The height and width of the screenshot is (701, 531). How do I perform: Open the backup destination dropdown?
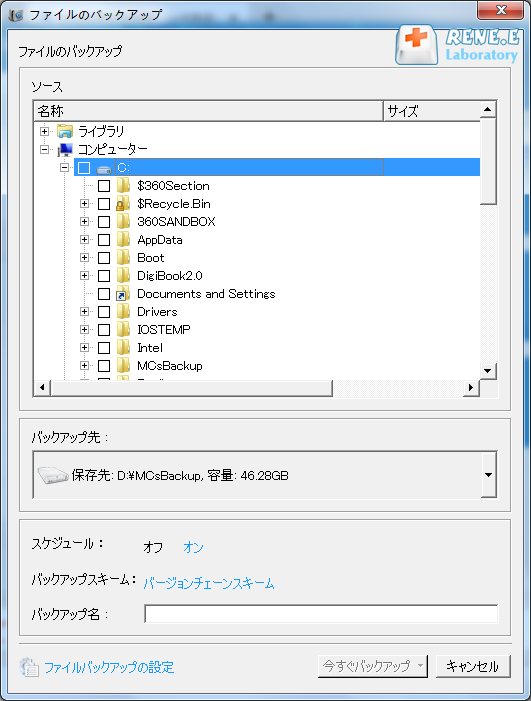point(489,475)
